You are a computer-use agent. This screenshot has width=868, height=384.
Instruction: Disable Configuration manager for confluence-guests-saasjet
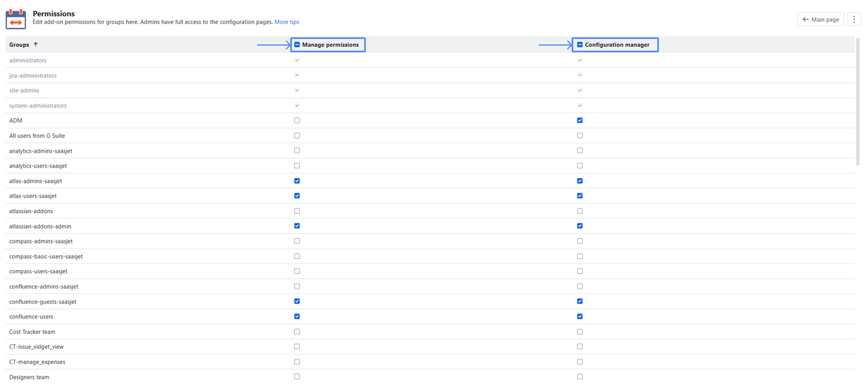pos(580,301)
